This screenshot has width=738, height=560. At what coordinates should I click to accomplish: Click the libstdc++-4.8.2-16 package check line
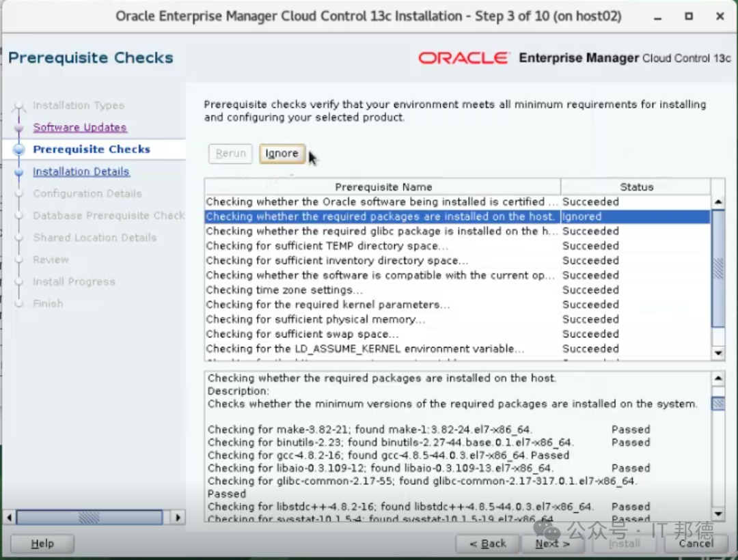pyautogui.click(x=428, y=507)
